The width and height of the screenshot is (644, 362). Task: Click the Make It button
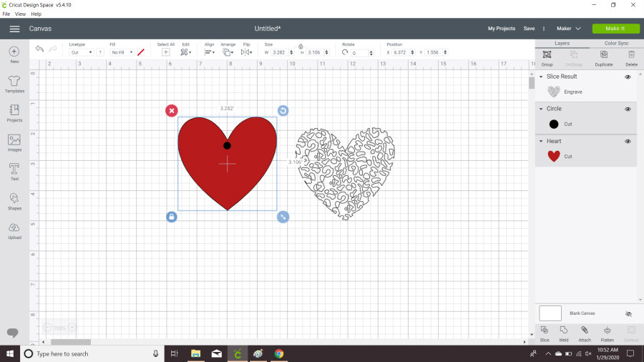coord(615,29)
